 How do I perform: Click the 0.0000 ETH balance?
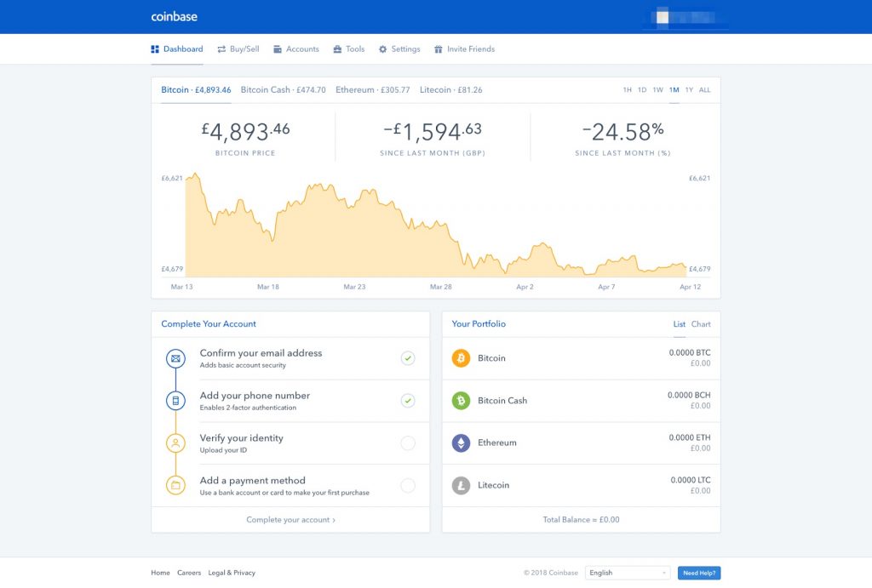click(x=690, y=438)
